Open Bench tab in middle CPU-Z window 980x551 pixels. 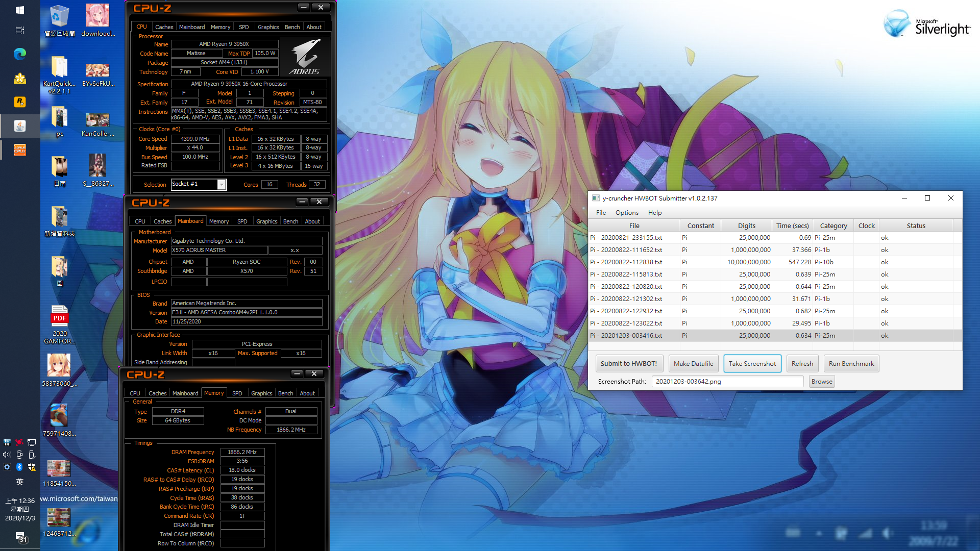coord(290,221)
